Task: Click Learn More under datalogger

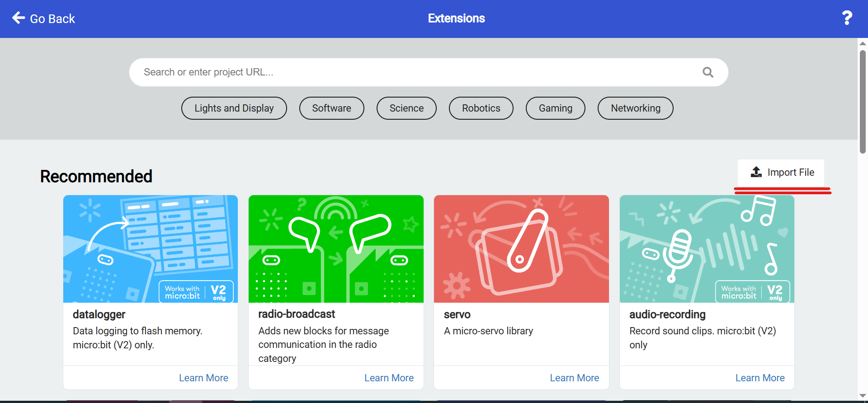Action: (x=203, y=378)
